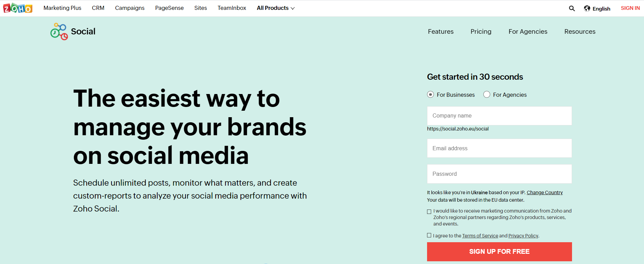The image size is (644, 264).
Task: Open the Features tab
Action: click(x=440, y=31)
